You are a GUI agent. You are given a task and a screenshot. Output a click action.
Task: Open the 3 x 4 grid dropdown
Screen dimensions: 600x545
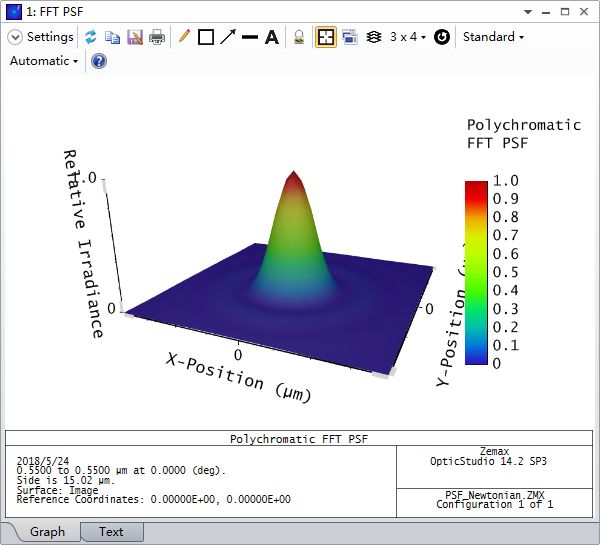click(x=408, y=37)
